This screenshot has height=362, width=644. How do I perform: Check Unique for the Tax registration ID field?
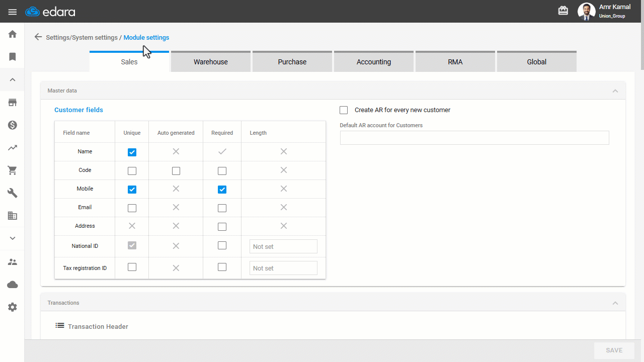tap(132, 267)
